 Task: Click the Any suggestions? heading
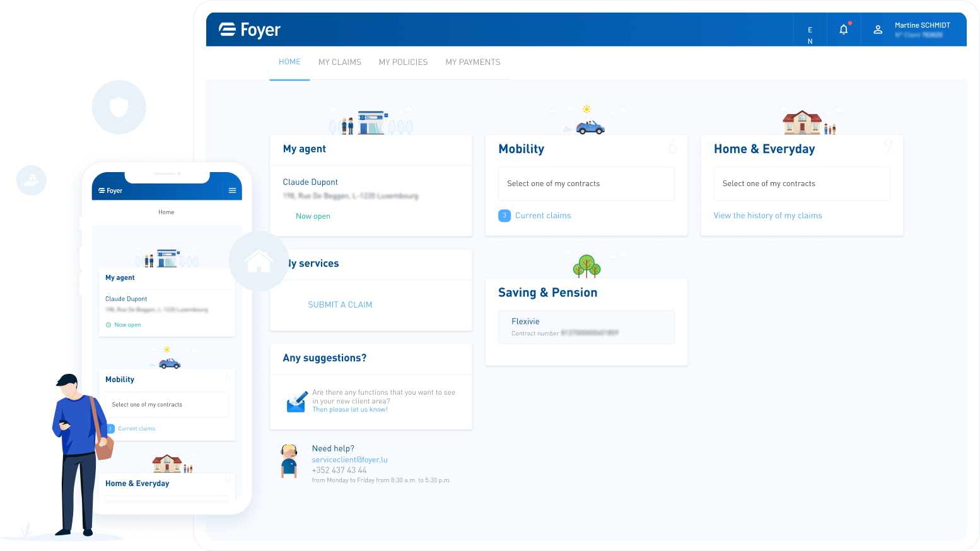coord(325,358)
